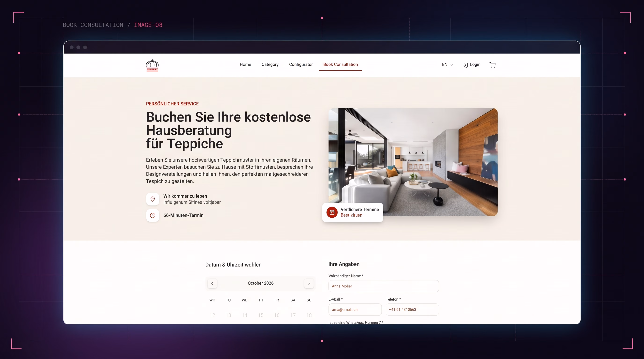Click the 'Buchen Sie Ihre kostenlose' headline
This screenshot has width=644, height=359.
point(228,117)
